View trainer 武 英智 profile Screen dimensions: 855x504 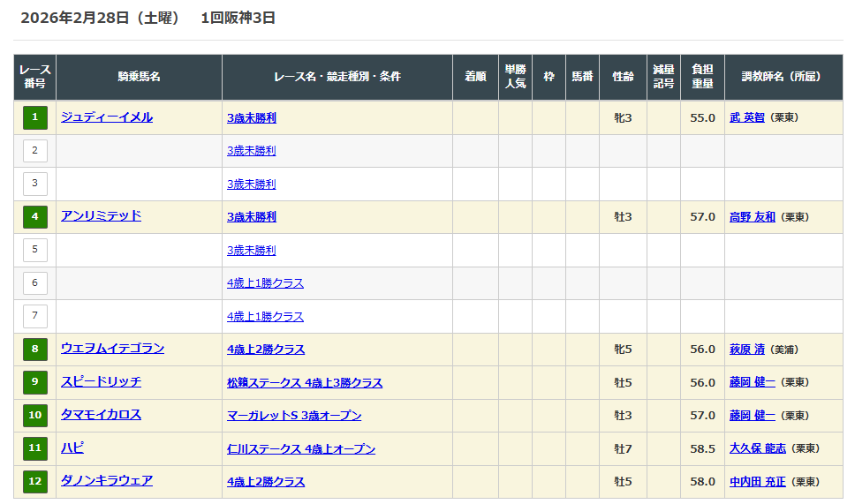click(x=747, y=117)
